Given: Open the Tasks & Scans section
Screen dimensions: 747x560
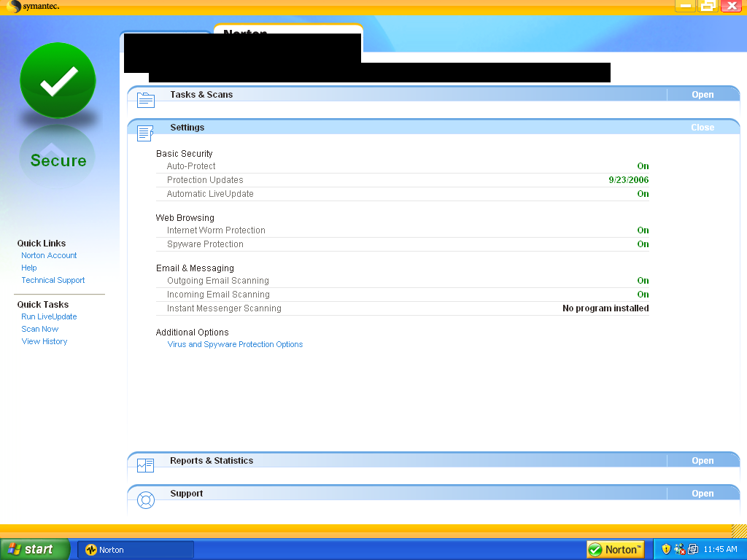Looking at the screenshot, I should point(703,94).
